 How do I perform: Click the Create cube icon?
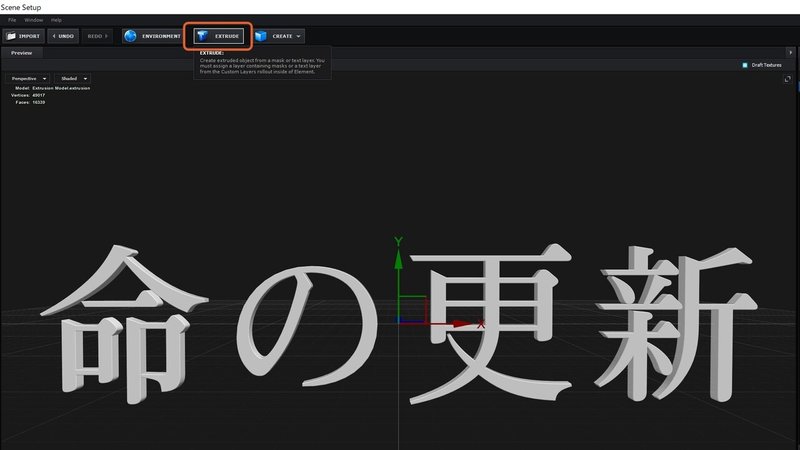261,36
